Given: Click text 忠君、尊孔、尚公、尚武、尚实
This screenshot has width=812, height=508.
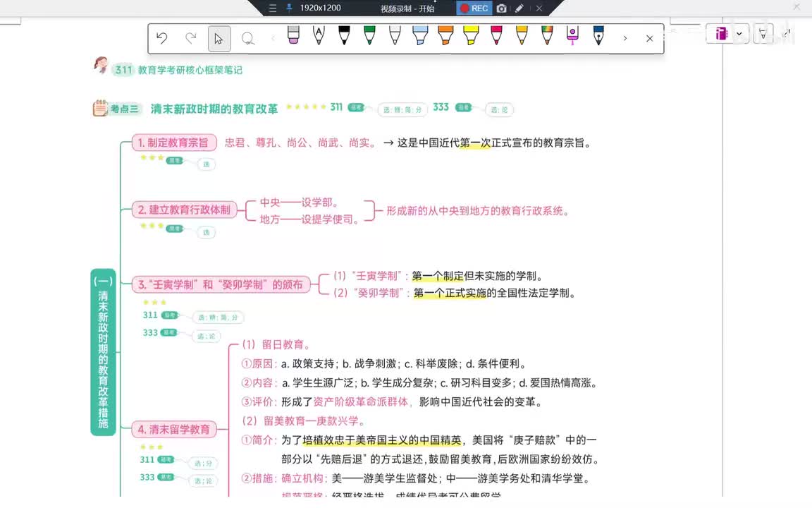Looking at the screenshot, I should 300,143.
